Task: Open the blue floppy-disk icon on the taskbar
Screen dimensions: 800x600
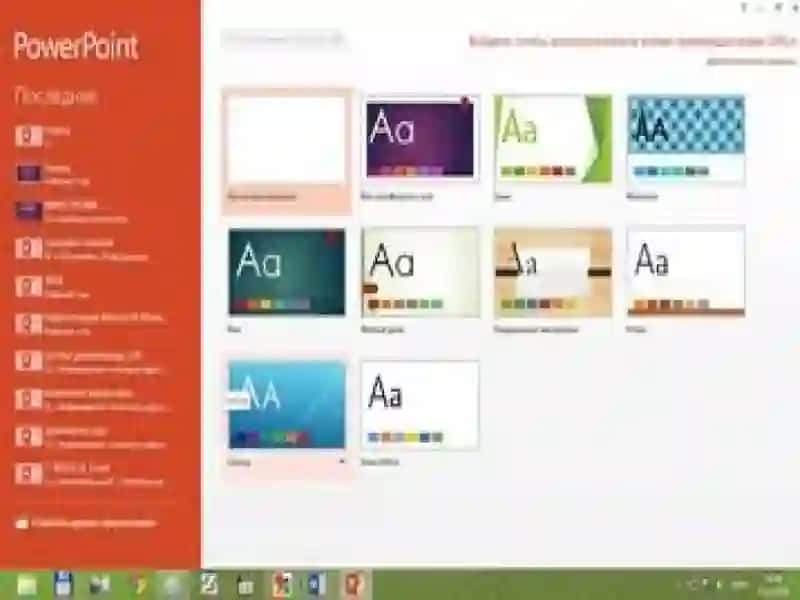Action: [63, 585]
